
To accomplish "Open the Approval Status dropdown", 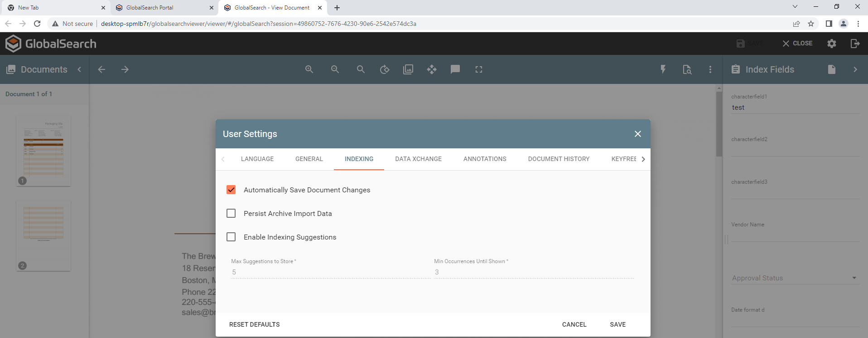I will click(x=795, y=278).
